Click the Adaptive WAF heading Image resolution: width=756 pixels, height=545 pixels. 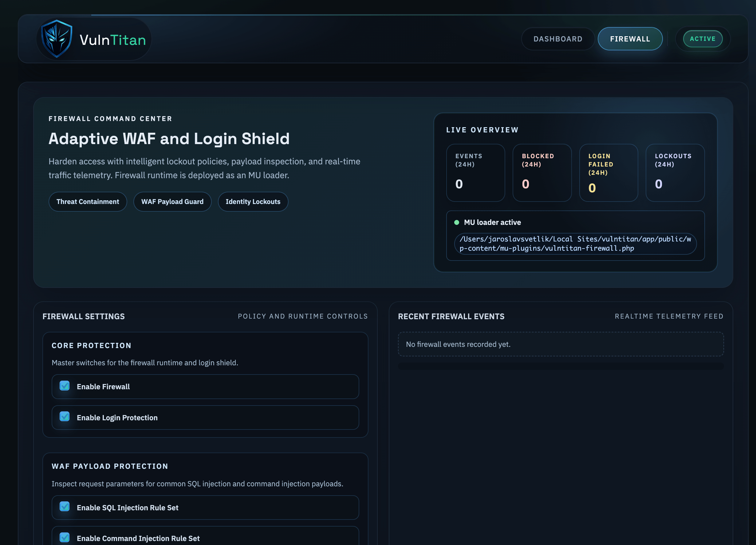(x=169, y=139)
